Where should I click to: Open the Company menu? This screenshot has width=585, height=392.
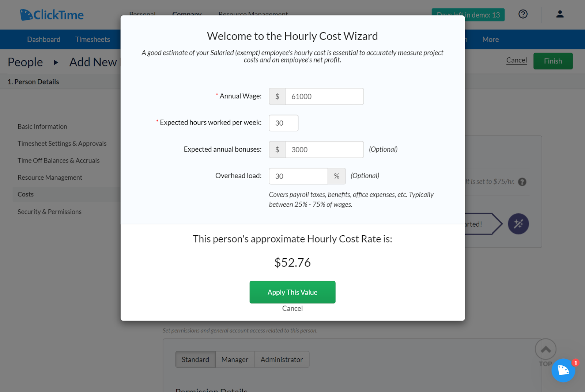pyautogui.click(x=187, y=15)
